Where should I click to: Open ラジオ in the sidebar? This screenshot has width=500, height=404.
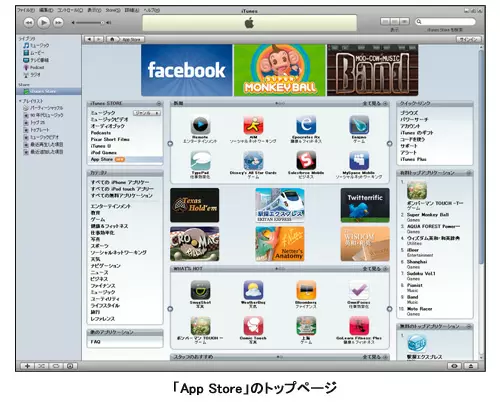[x=32, y=75]
